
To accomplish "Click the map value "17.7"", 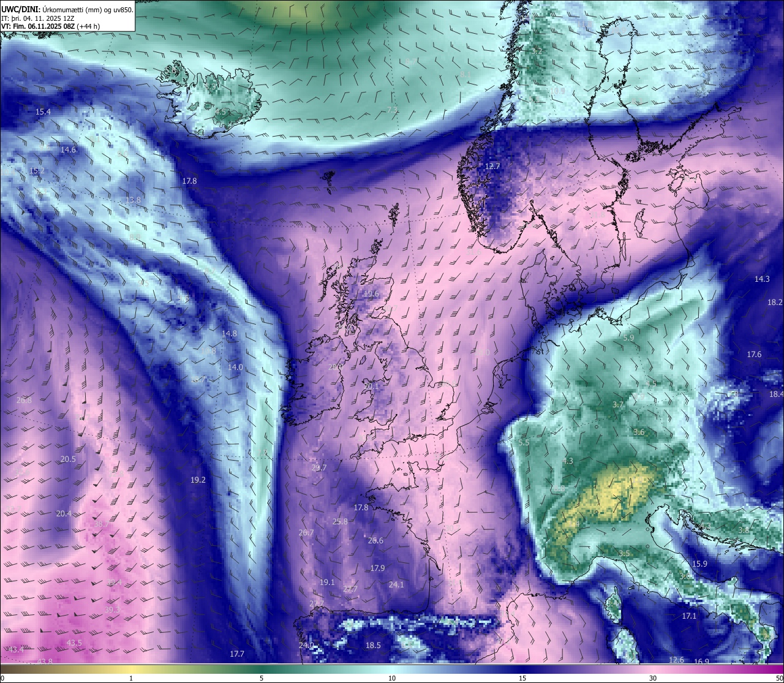I will (x=237, y=654).
